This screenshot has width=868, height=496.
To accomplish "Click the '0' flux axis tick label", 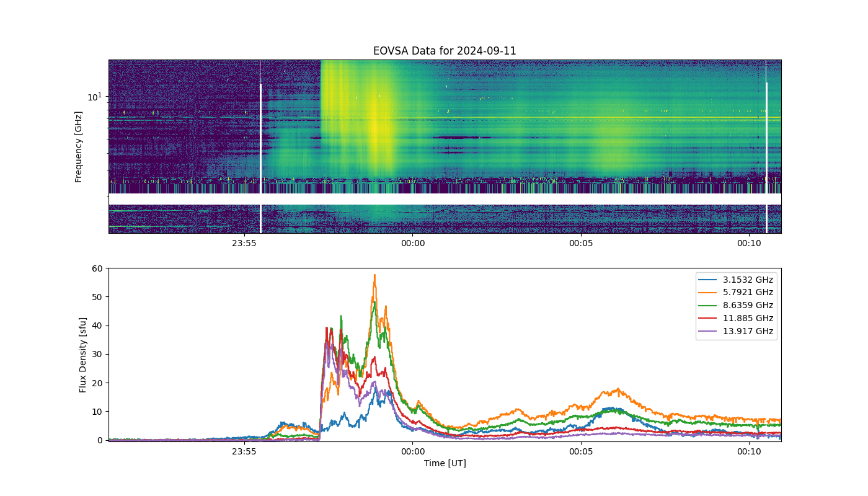I will click(x=100, y=440).
